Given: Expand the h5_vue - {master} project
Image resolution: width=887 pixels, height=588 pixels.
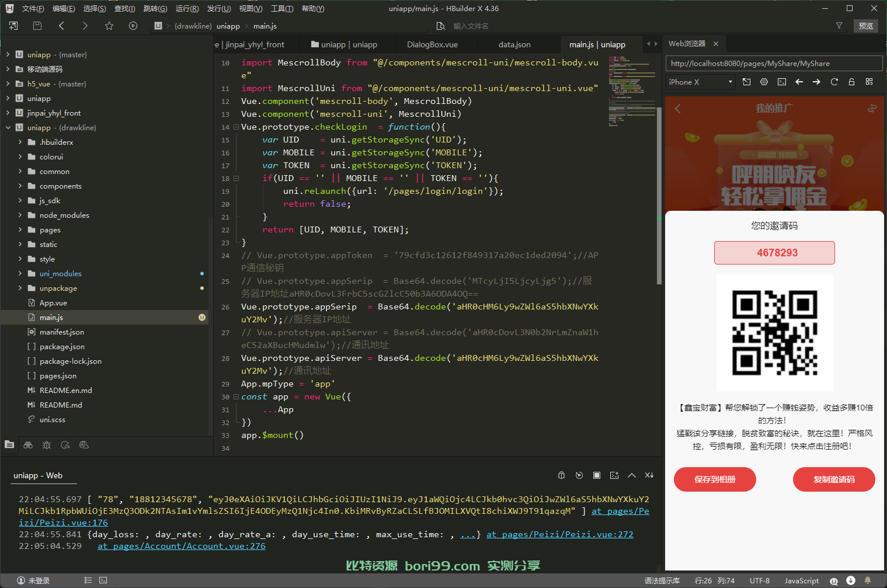Looking at the screenshot, I should click(x=8, y=83).
